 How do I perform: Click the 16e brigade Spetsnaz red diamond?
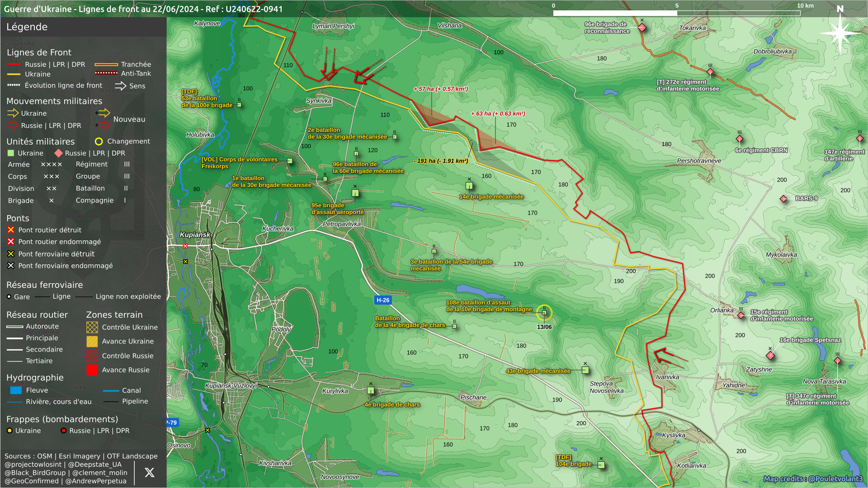pos(770,356)
